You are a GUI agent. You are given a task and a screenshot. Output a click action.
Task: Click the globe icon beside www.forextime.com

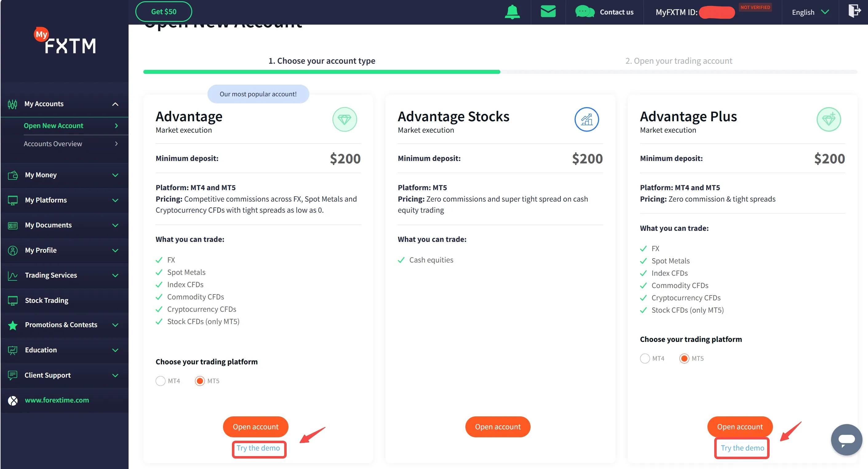(x=13, y=401)
